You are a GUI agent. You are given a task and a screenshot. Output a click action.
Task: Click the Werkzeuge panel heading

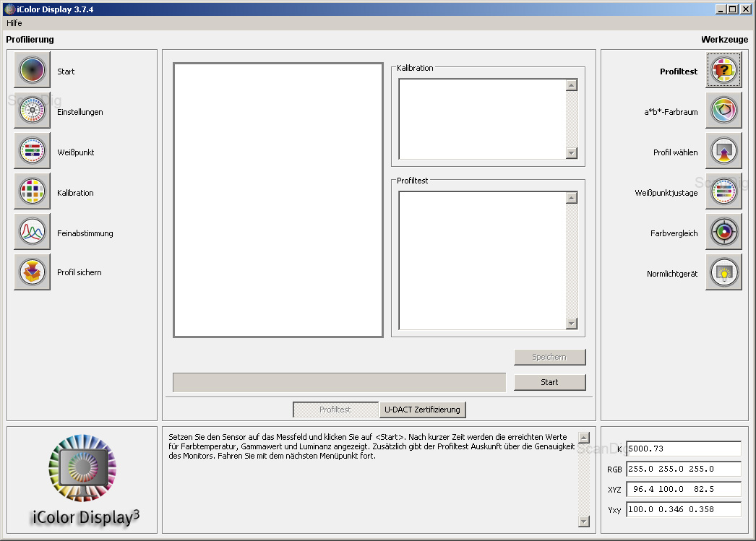coord(725,40)
